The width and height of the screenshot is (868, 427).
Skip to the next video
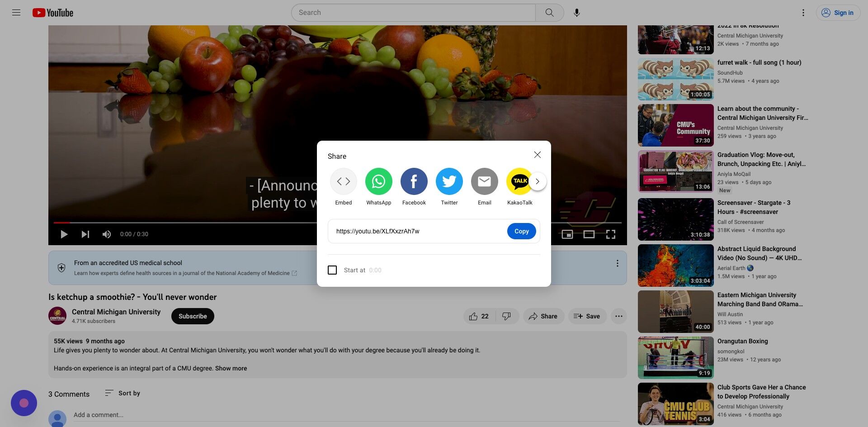85,234
